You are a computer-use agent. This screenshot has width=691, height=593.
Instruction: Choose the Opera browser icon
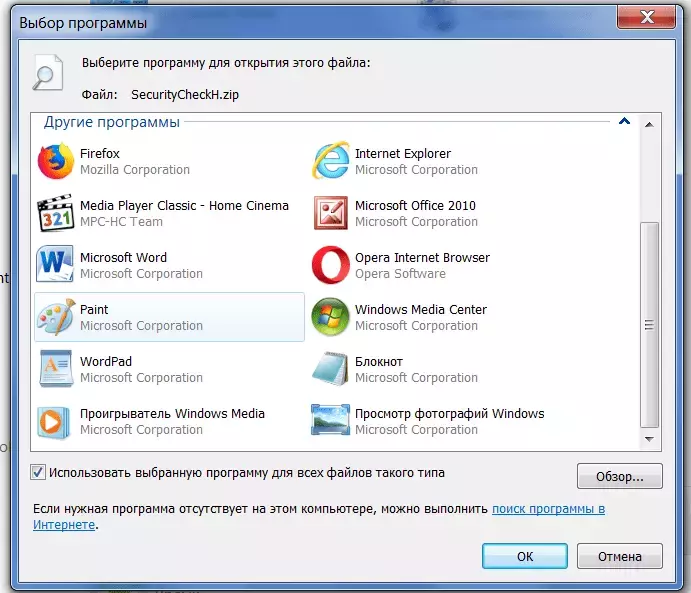click(331, 265)
